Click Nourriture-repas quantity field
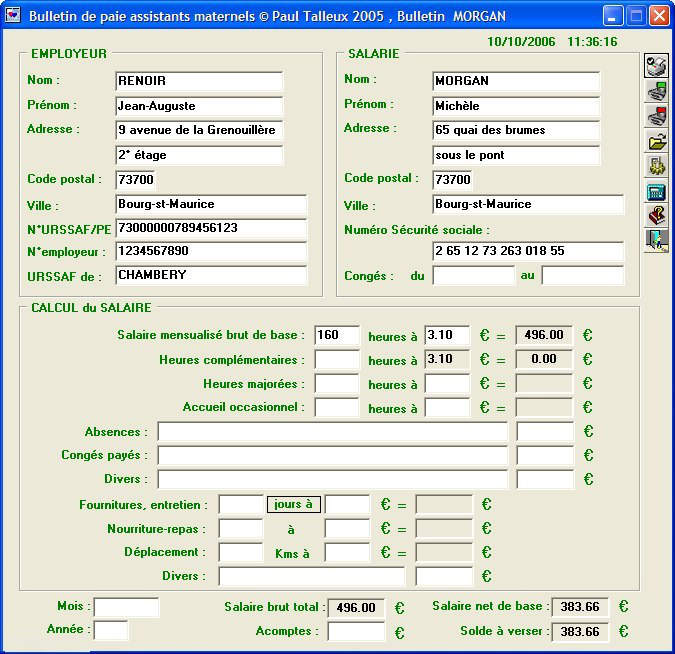The width and height of the screenshot is (675, 654). pyautogui.click(x=241, y=528)
